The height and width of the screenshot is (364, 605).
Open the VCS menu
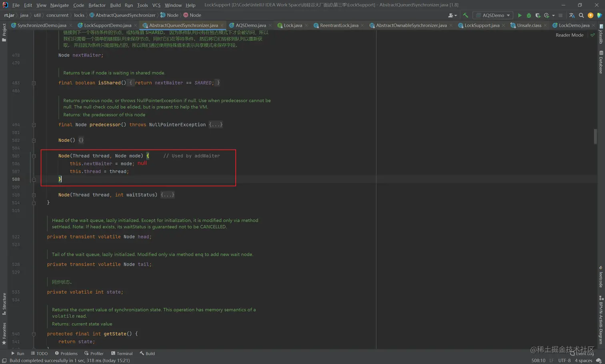[x=156, y=5]
